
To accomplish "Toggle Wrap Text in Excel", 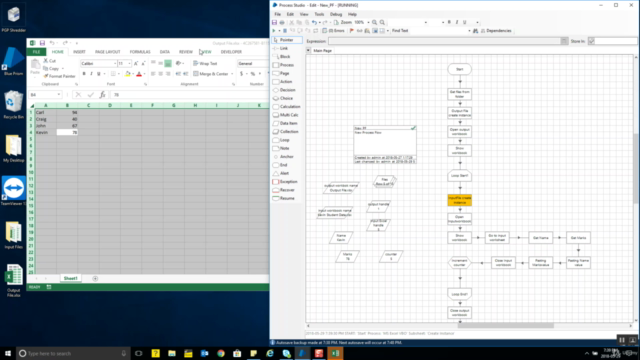I will (x=205, y=64).
